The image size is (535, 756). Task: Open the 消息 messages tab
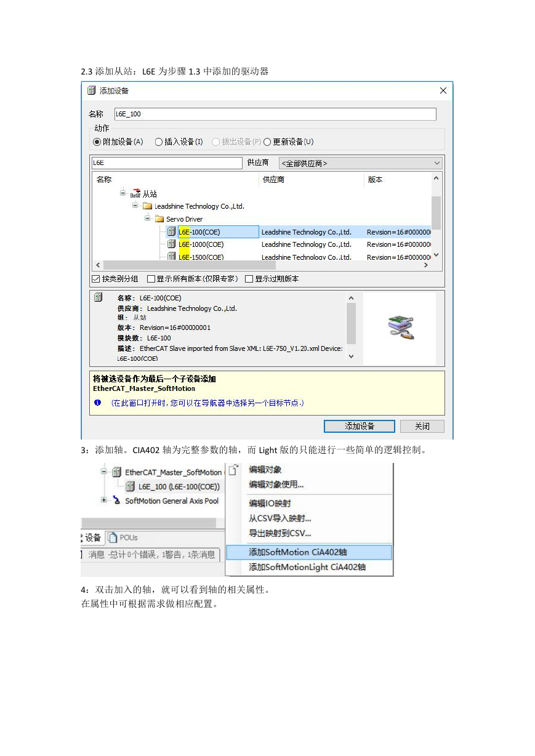pyautogui.click(x=151, y=555)
